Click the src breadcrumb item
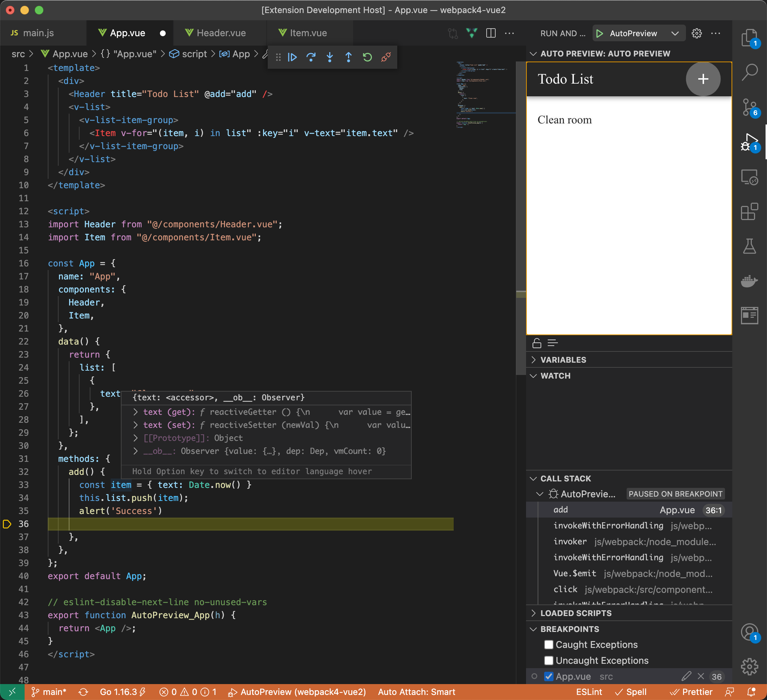The image size is (767, 700). coord(18,54)
